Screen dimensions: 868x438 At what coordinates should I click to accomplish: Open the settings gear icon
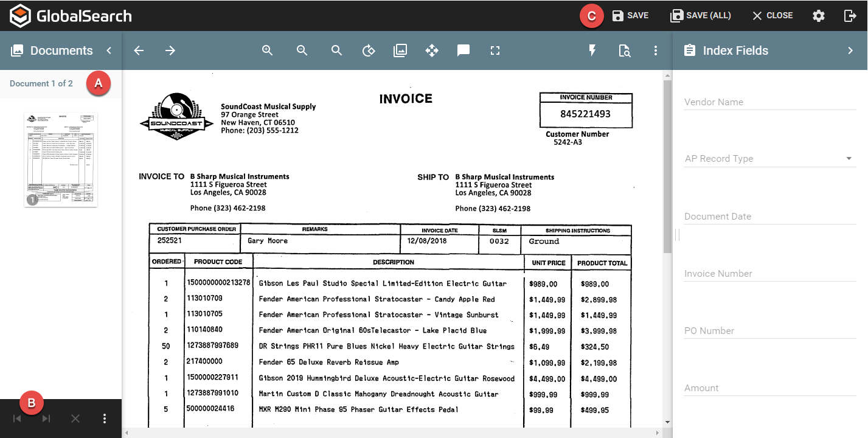coord(819,16)
